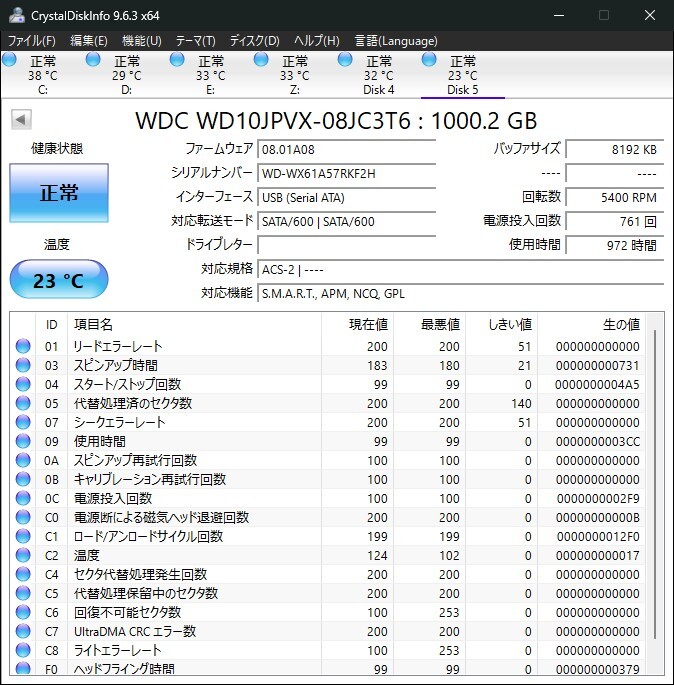Go to previous disk with left arrow

21,119
